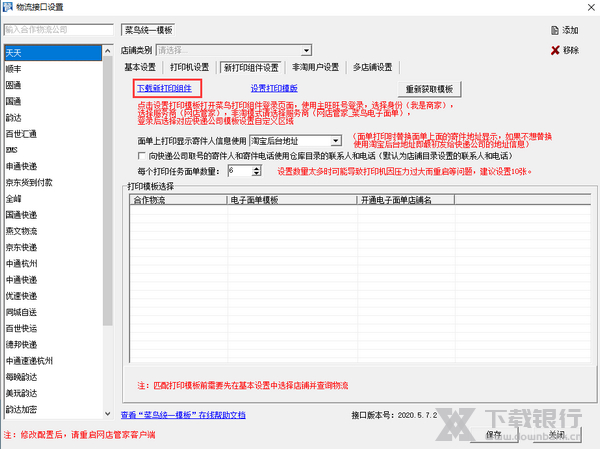Image resolution: width=600 pixels, height=449 pixels.
Task: Click the 关闭 button
Action: point(557,434)
